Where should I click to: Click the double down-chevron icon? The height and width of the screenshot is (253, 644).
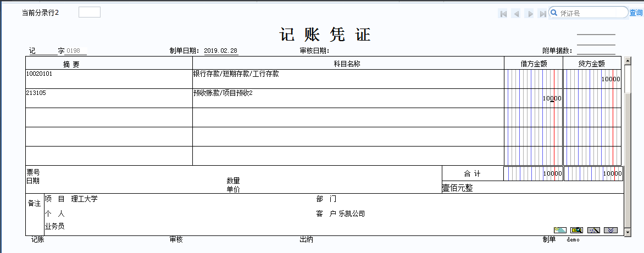point(610,229)
